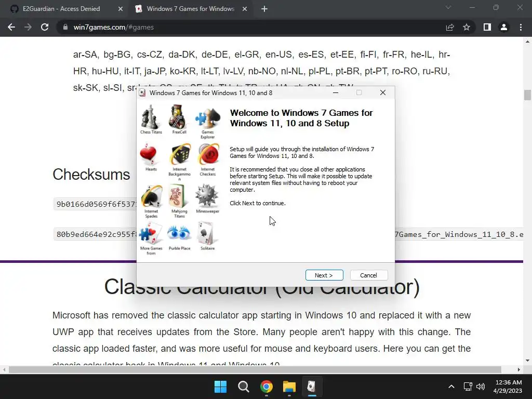Screen dimensions: 532x399
Task: Go back in Chrome
Action: pos(11,27)
